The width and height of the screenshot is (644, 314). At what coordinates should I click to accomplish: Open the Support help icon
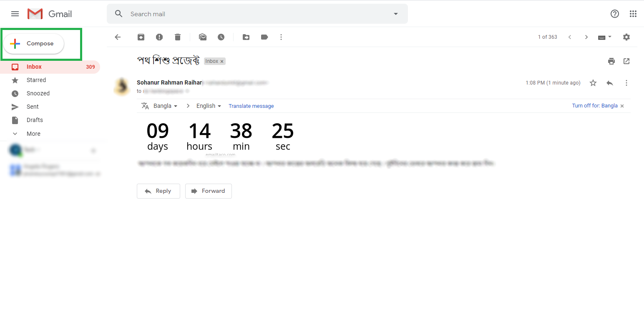click(x=615, y=14)
